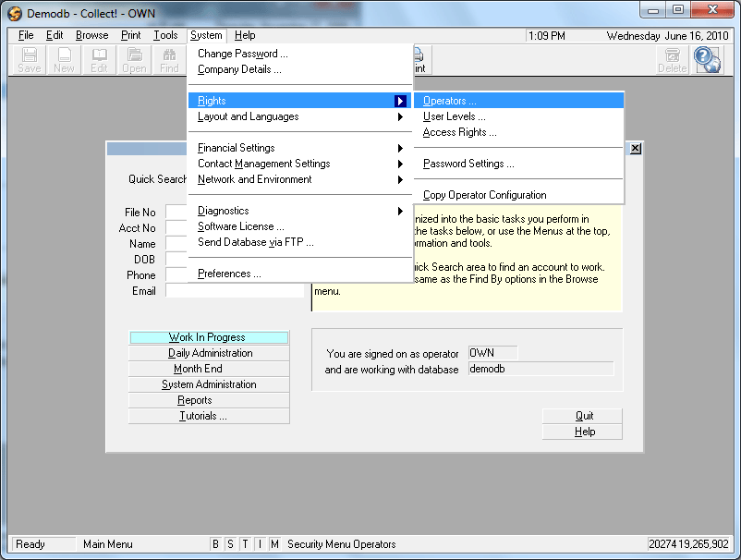Toggle the B indicator in status bar
This screenshot has height=560, width=741.
click(x=215, y=544)
